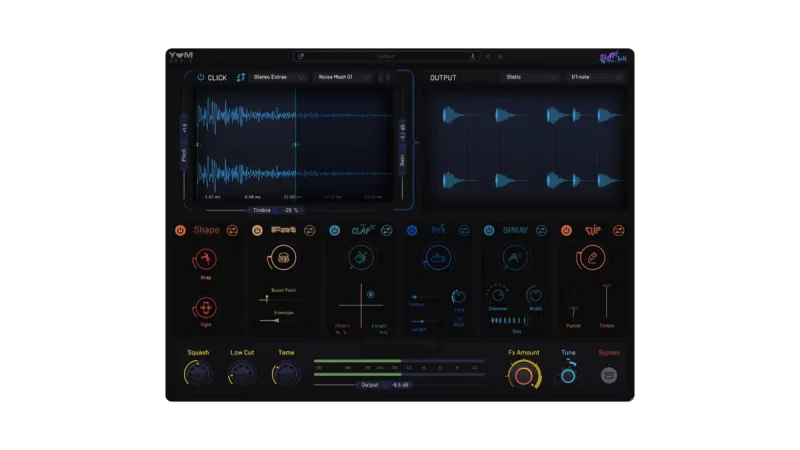Click the circular Spray module icon
The image size is (800, 450).
point(515,258)
